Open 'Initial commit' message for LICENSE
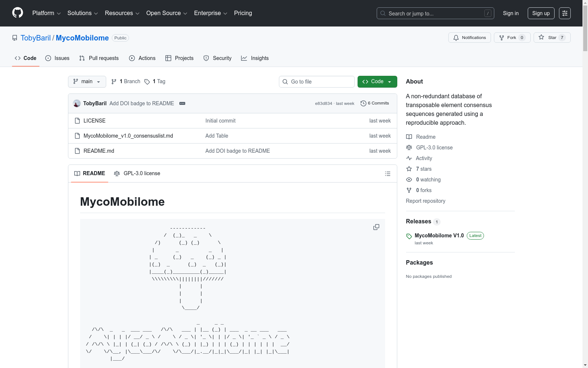Viewport: 588px width, 368px height. coord(220,121)
